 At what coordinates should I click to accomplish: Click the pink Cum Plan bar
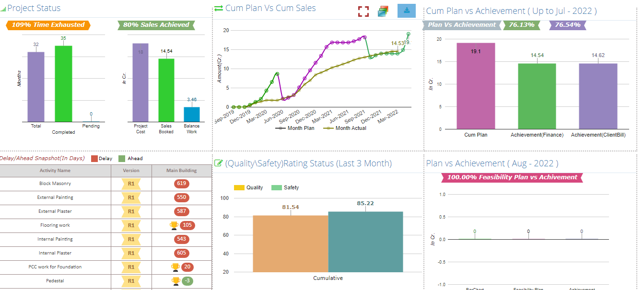476,86
